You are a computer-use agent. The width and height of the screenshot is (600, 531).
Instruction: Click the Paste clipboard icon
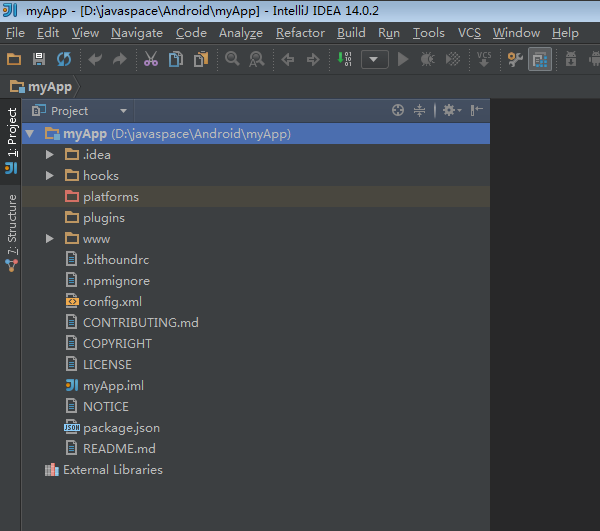pyautogui.click(x=201, y=59)
